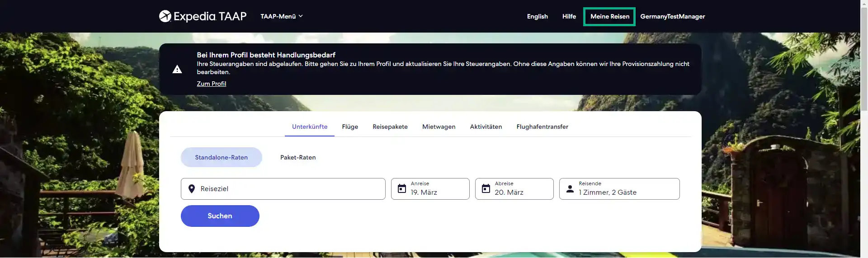Click the person icon in Reisende field
This screenshot has width=868, height=258.
coord(570,188)
